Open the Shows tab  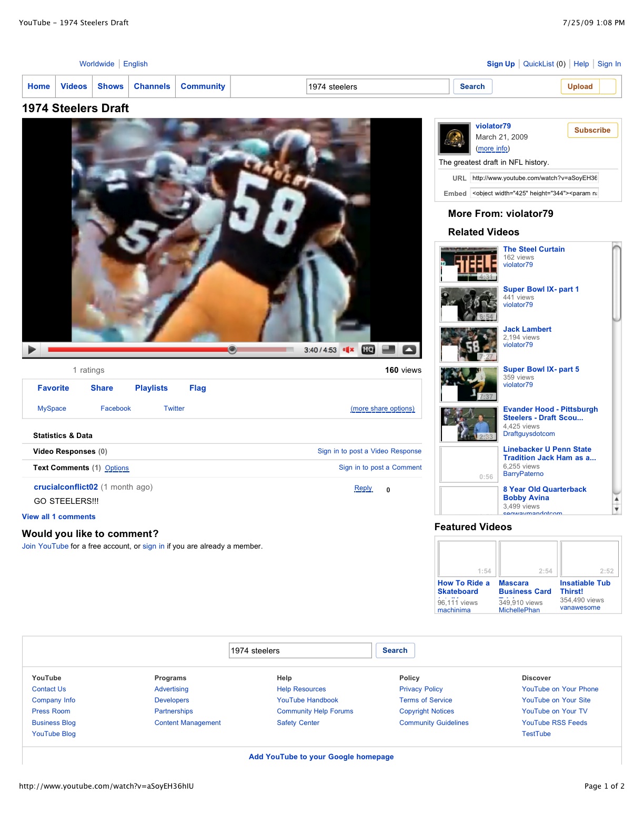[x=110, y=86]
